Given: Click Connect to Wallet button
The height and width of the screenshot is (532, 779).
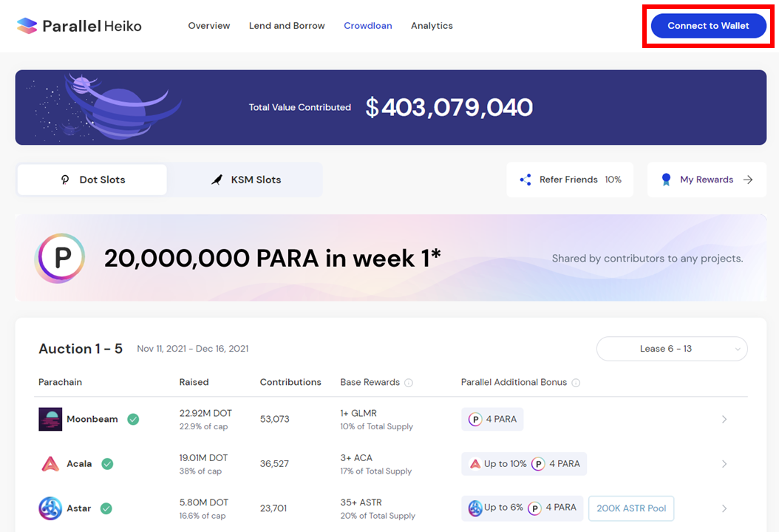Looking at the screenshot, I should click(x=708, y=26).
